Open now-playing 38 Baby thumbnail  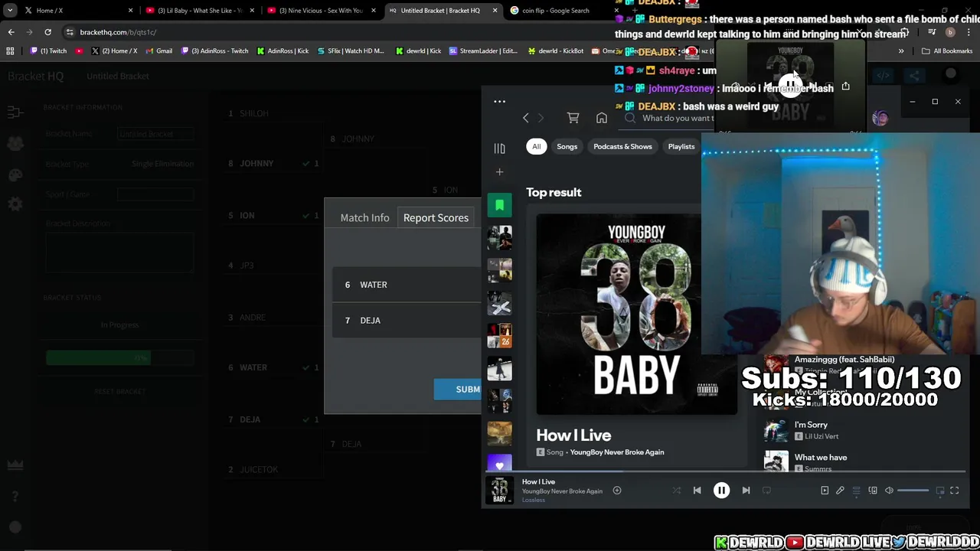click(x=499, y=490)
